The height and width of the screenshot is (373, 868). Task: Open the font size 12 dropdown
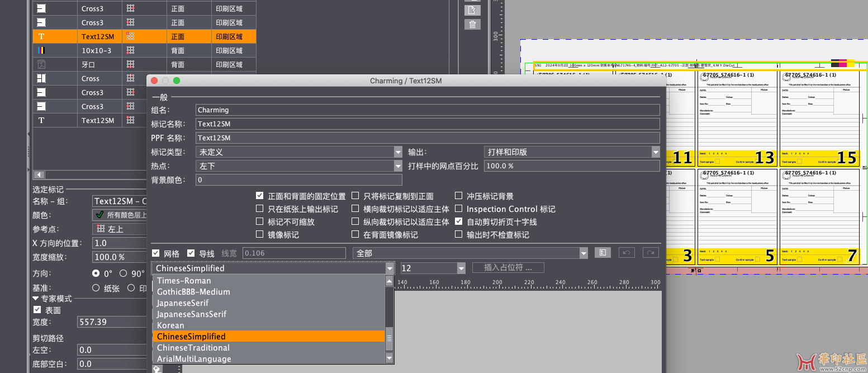click(433, 268)
